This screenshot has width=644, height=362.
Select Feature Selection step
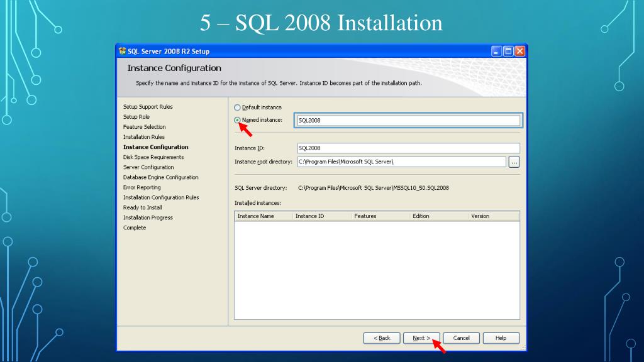(x=144, y=127)
